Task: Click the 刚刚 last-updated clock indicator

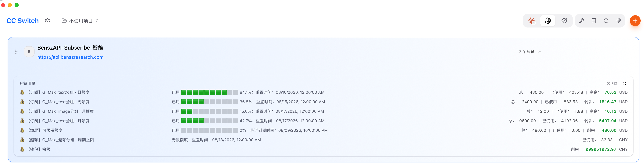Action: coord(612,84)
